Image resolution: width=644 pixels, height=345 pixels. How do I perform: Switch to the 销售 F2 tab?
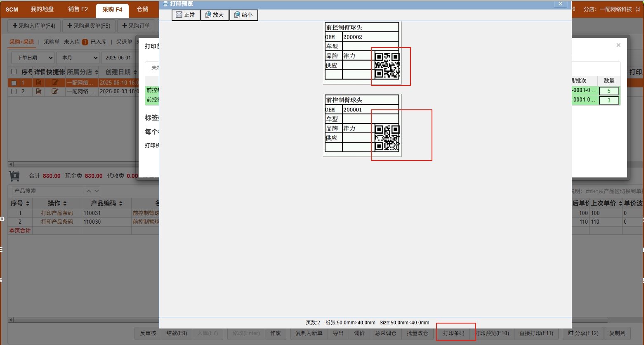point(78,9)
